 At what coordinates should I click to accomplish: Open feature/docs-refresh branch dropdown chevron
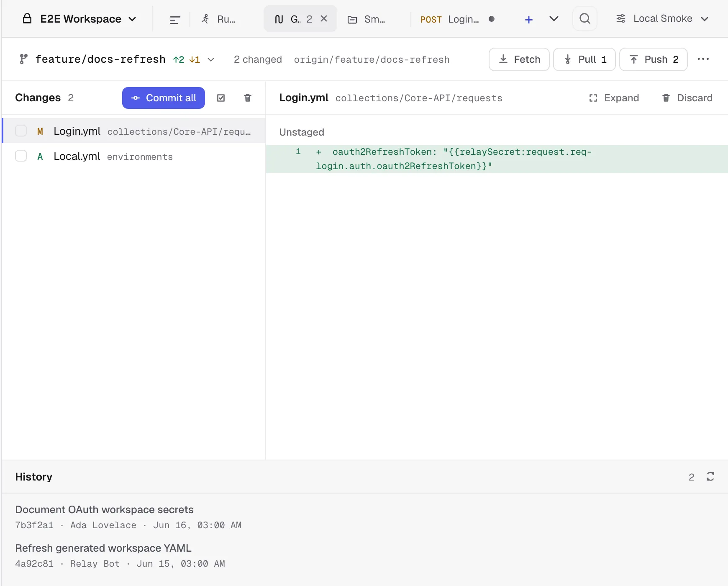click(x=211, y=59)
